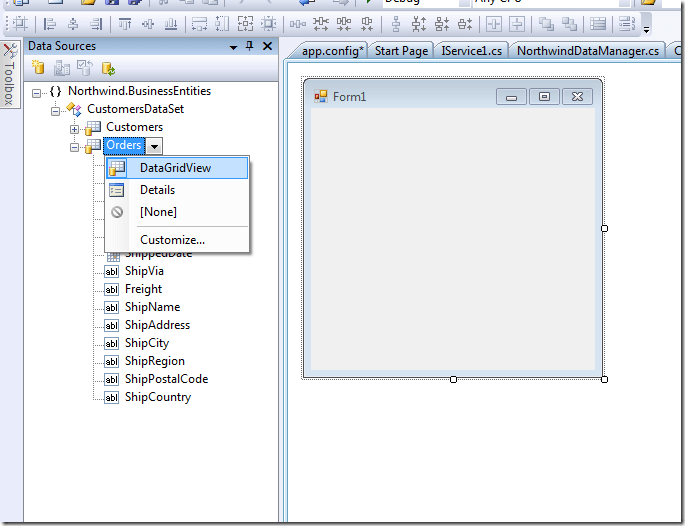Choose DataGridView from the Orders menu
Viewport: 685px width, 526px height.
pyautogui.click(x=175, y=168)
